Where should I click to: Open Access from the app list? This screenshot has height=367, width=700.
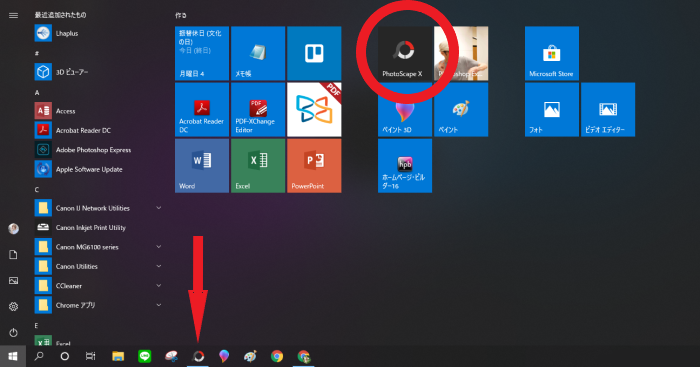98,111
